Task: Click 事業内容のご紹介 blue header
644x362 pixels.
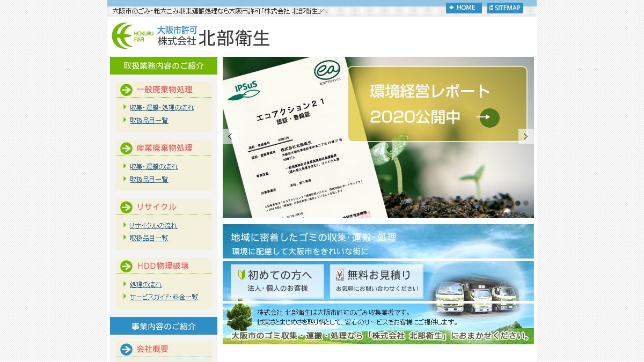Action: (x=164, y=326)
